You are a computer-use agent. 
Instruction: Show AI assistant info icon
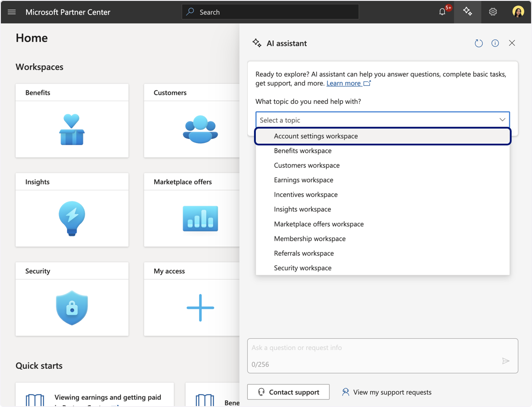[x=495, y=43]
